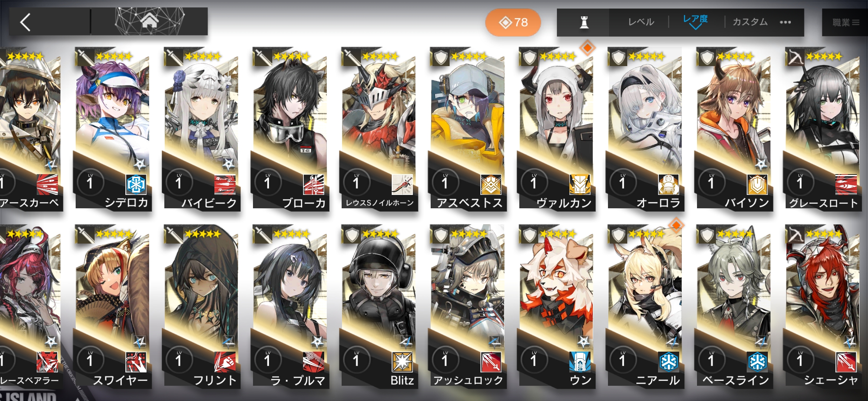Switch to カスタム sorting
The width and height of the screenshot is (868, 401).
coord(750,22)
